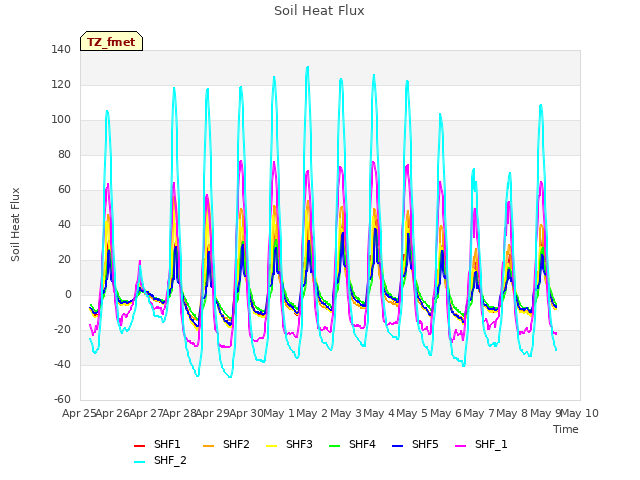Viewport: 640px width, 480px height.
Task: Click the Time x-axis label
Action: click(566, 429)
